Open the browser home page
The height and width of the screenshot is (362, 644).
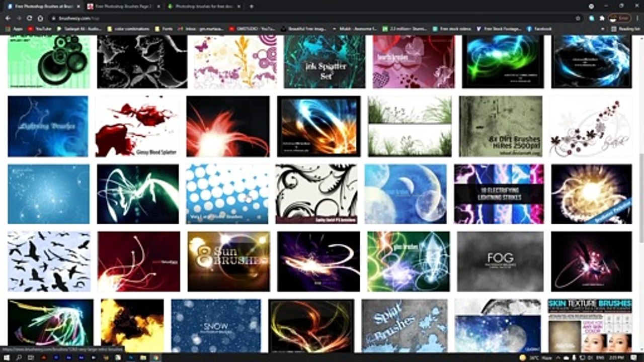tap(40, 18)
